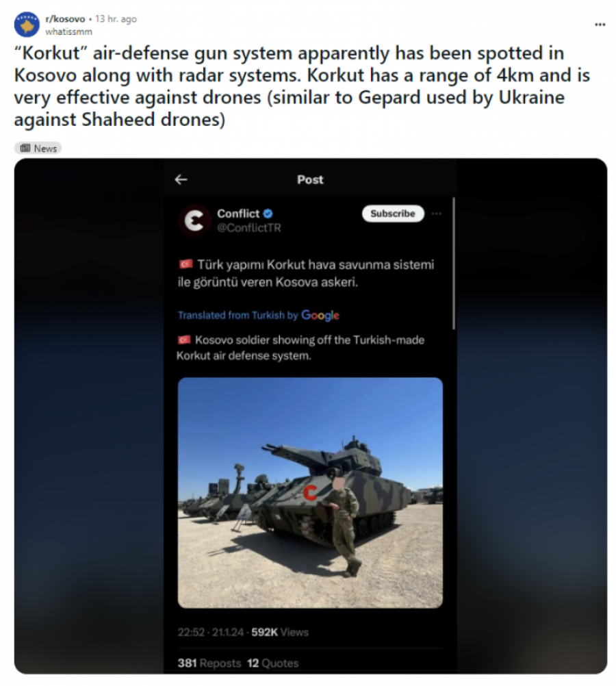616x686 pixels.
Task: Click the Google logo in translation line
Action: pyautogui.click(x=320, y=315)
